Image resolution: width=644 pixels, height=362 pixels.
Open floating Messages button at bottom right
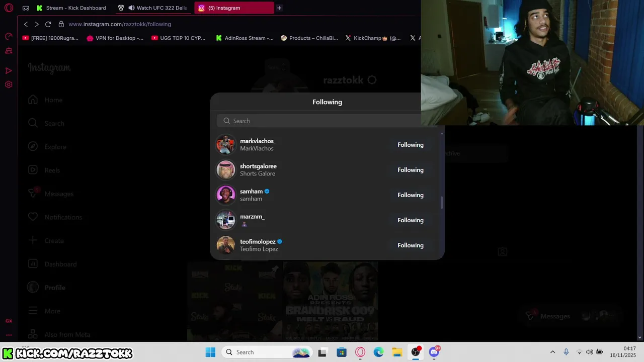572,316
